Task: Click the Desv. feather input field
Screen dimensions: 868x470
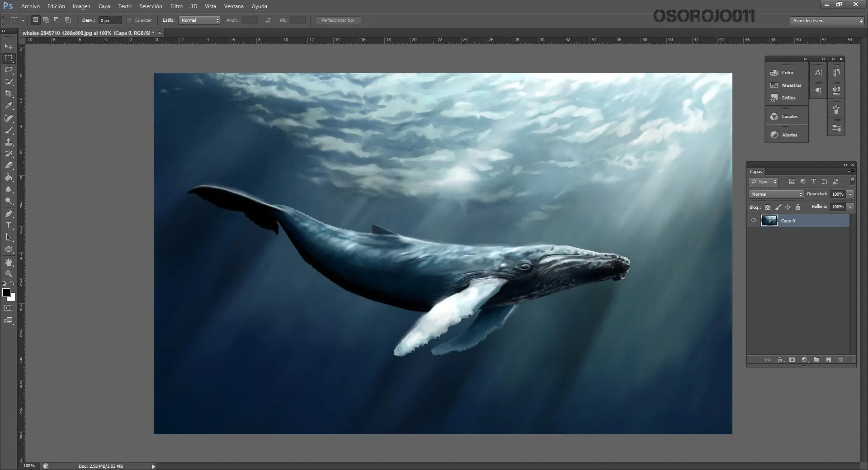Action: 110,20
